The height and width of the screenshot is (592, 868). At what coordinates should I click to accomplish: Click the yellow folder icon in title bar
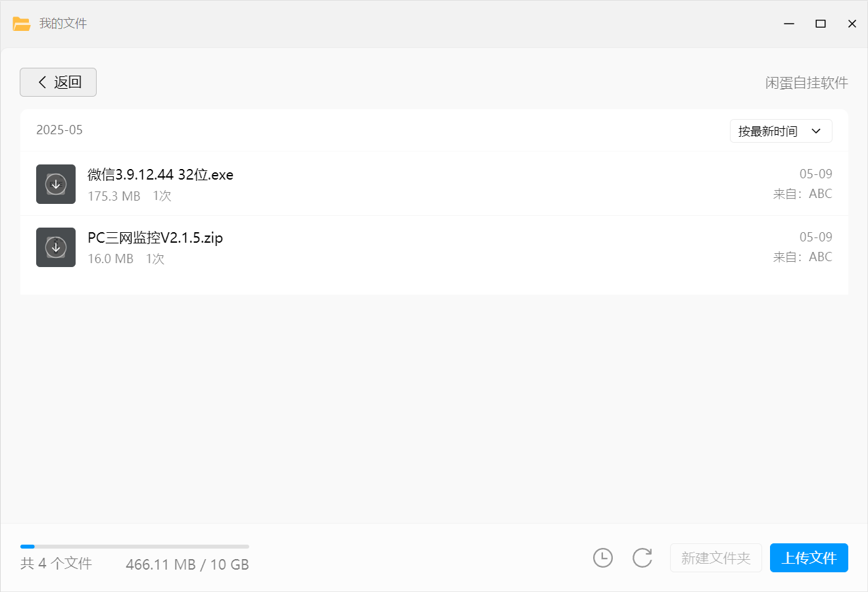point(22,24)
